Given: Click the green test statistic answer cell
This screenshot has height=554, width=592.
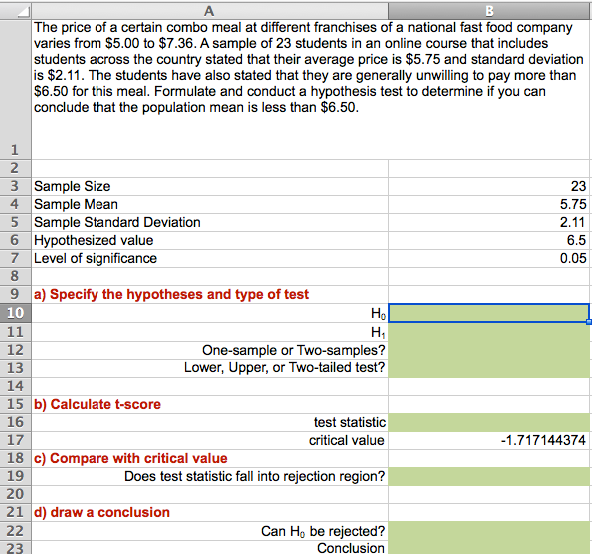Looking at the screenshot, I should [490, 422].
